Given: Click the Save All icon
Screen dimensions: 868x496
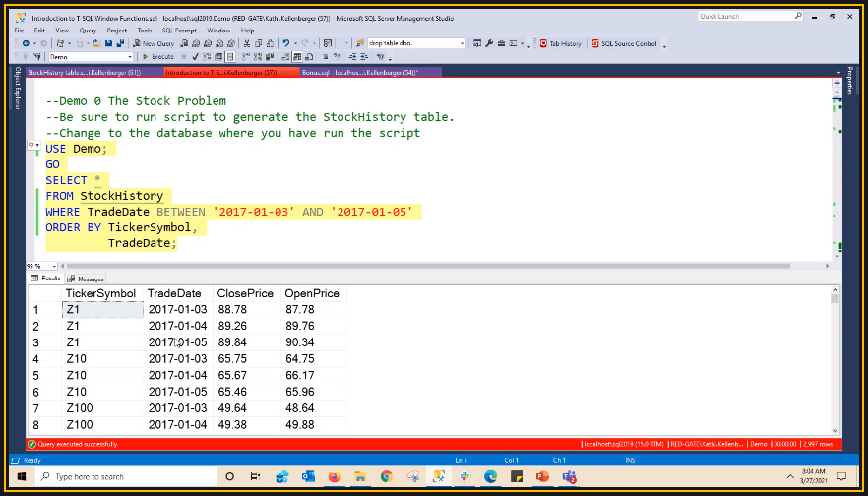Looking at the screenshot, I should (118, 43).
